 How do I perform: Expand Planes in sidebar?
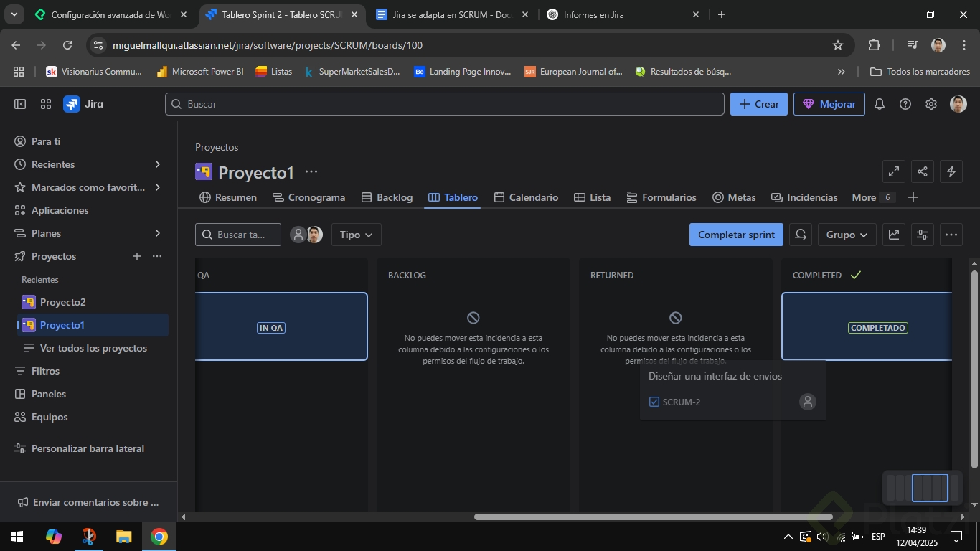click(158, 233)
